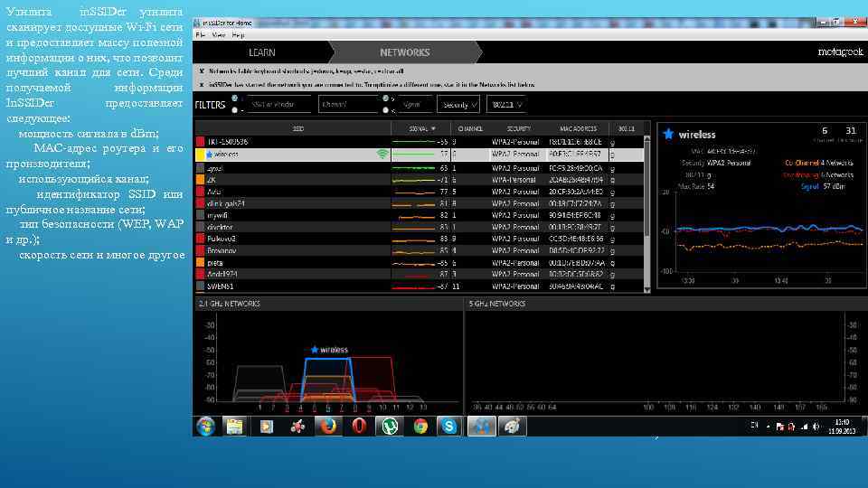Click the green Wi-Fi connected icon on wireless row
The height and width of the screenshot is (488, 868).
point(382,155)
